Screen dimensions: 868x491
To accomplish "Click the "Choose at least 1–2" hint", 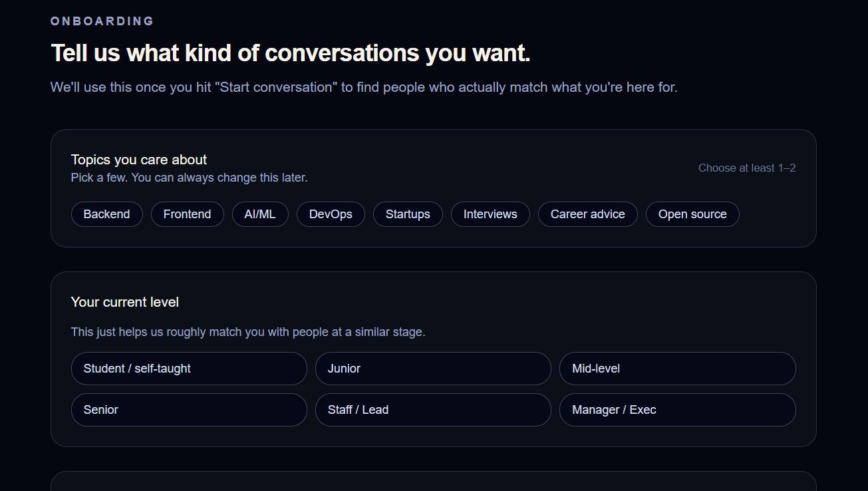I will [747, 168].
